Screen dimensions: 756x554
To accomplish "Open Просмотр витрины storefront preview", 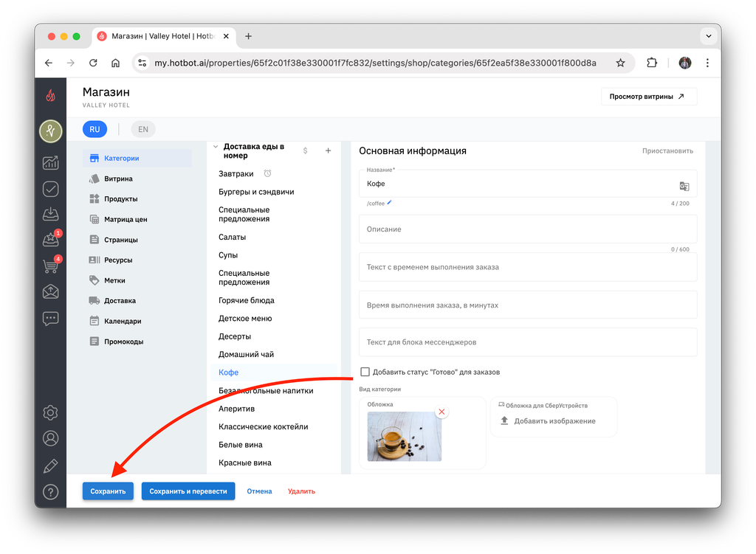I will 648,97.
